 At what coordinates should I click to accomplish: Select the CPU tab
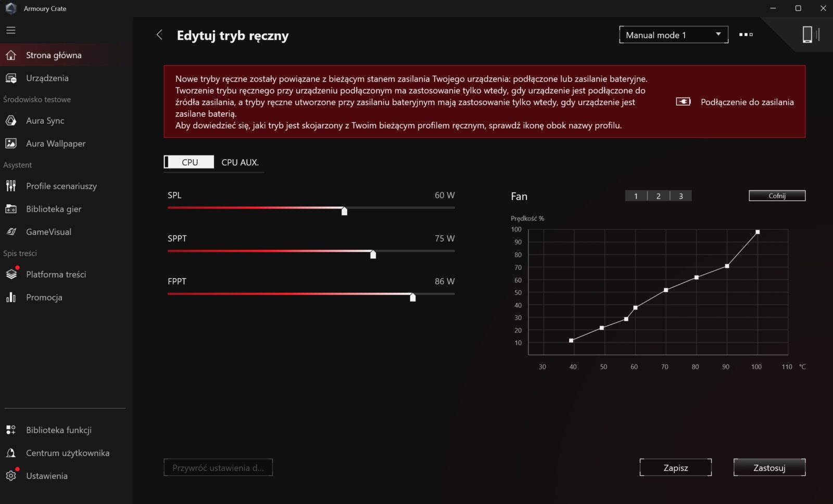point(190,162)
